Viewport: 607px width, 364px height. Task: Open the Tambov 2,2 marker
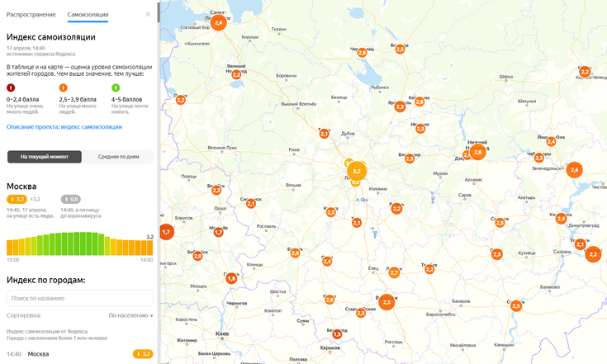[x=429, y=269]
